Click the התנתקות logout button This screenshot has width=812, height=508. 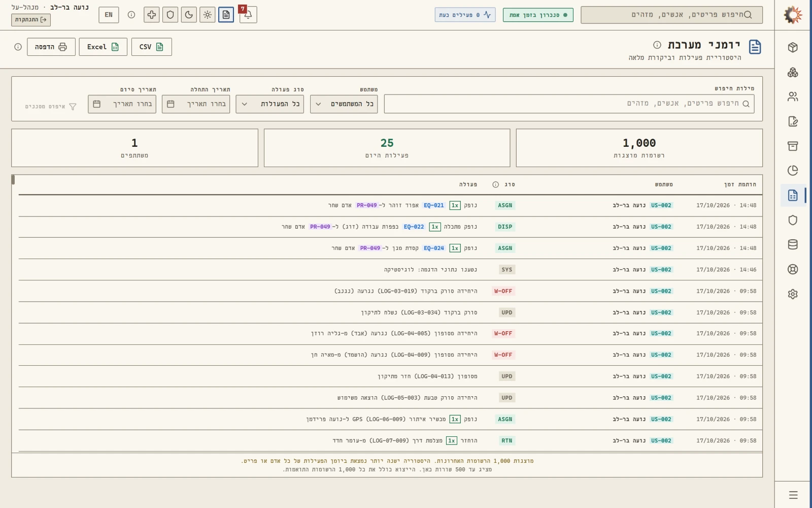[31, 20]
